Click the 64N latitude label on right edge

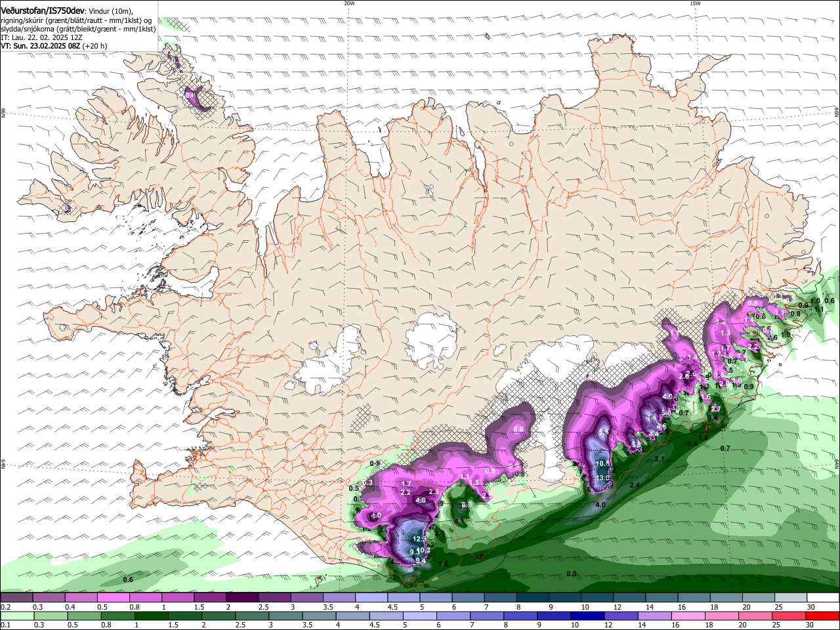(x=837, y=463)
